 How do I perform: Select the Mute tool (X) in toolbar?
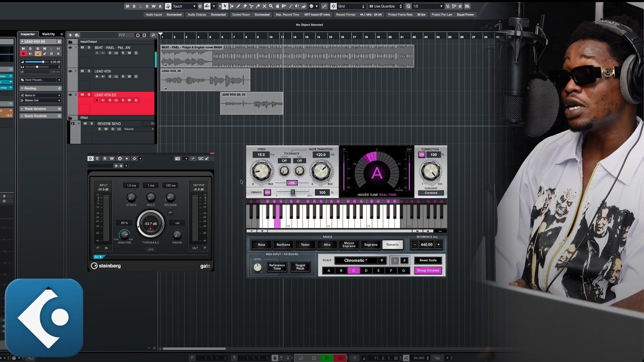pyautogui.click(x=264, y=6)
